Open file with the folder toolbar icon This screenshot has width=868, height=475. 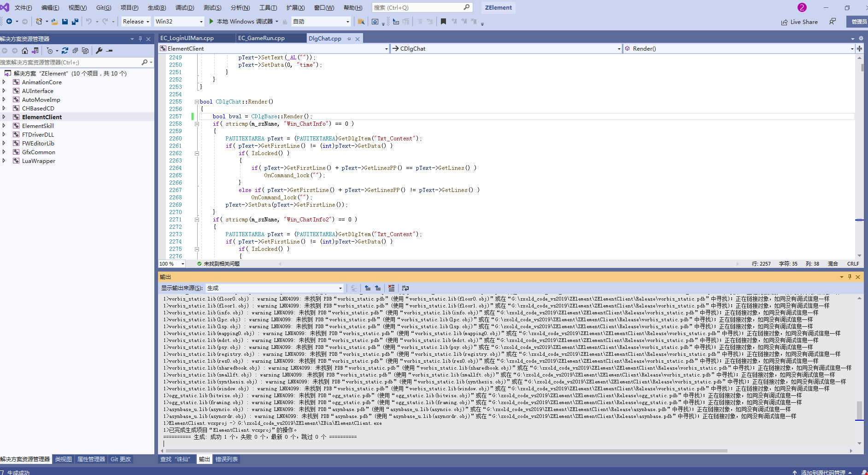[x=54, y=21]
